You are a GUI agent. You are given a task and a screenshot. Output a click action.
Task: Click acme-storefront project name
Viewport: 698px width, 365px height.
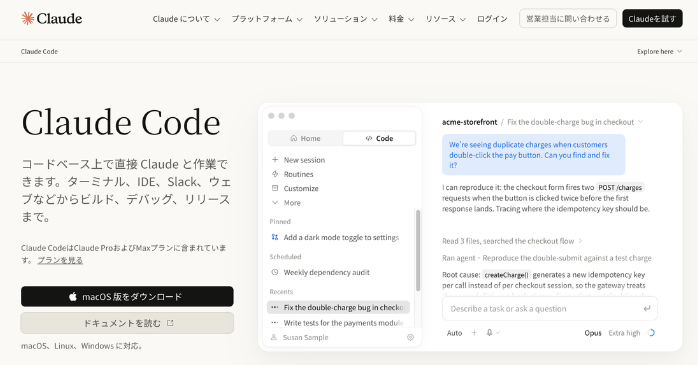[x=469, y=122]
